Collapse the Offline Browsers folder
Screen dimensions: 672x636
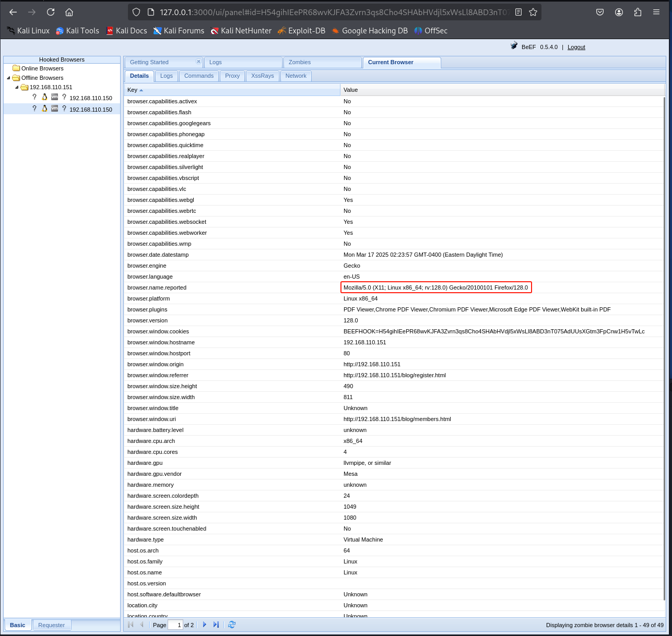tap(9, 78)
